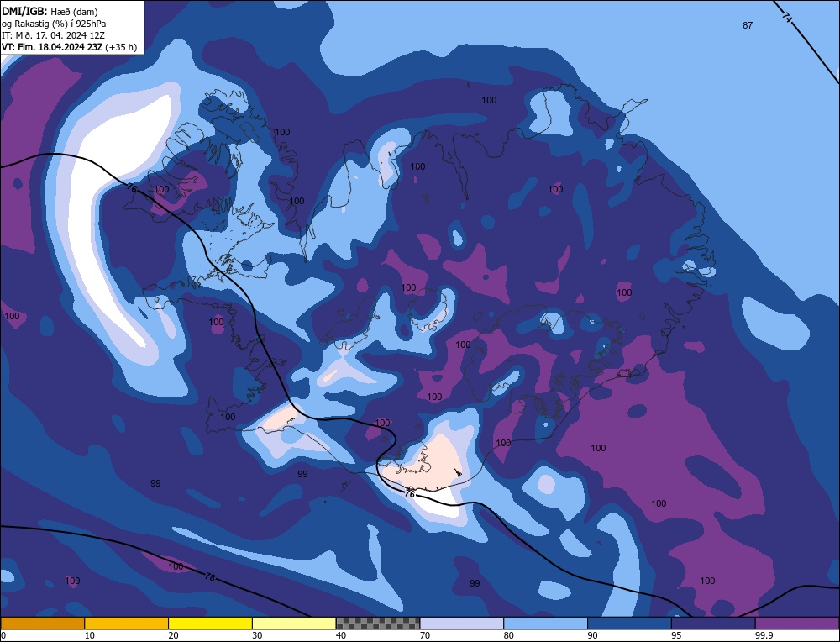The image size is (840, 642).
Task: Click the '90' legend tick label
Action: click(592, 635)
